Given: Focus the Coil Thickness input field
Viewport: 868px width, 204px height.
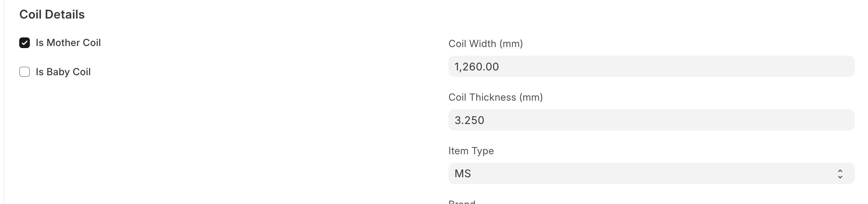Looking at the screenshot, I should click(651, 120).
